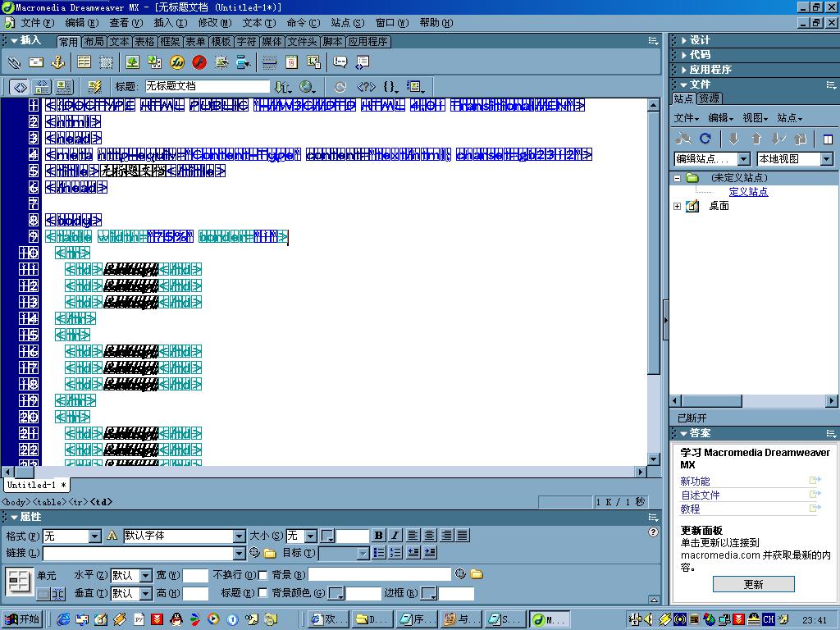Switch to Show Design view

[64, 87]
